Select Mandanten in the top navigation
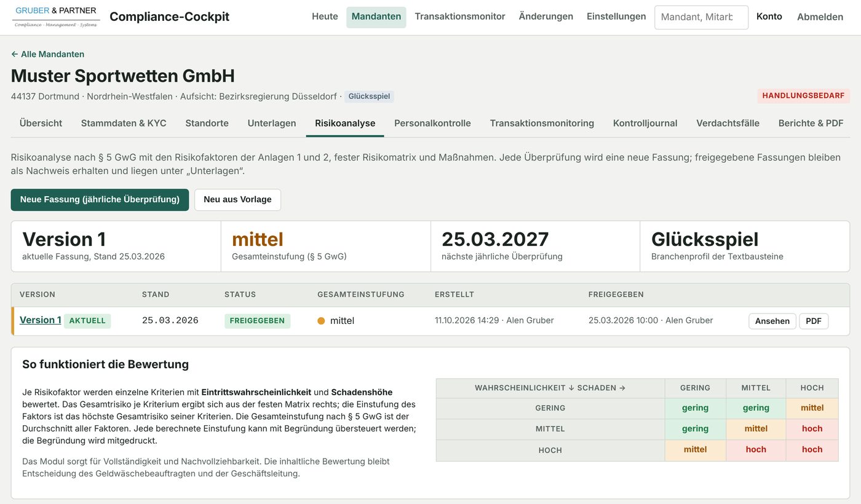This screenshot has height=504, width=861. tap(376, 17)
